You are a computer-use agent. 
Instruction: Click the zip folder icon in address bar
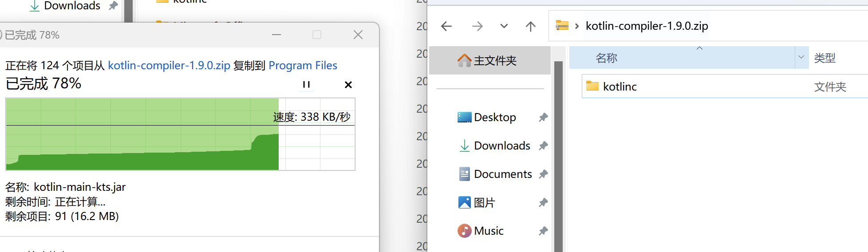562,26
